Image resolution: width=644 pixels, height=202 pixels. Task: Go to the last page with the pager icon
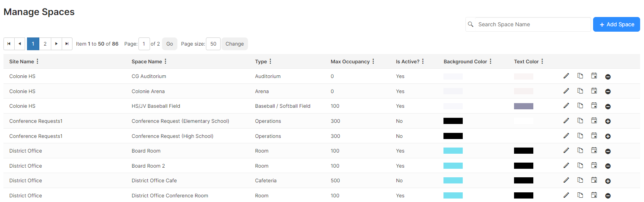click(x=67, y=44)
